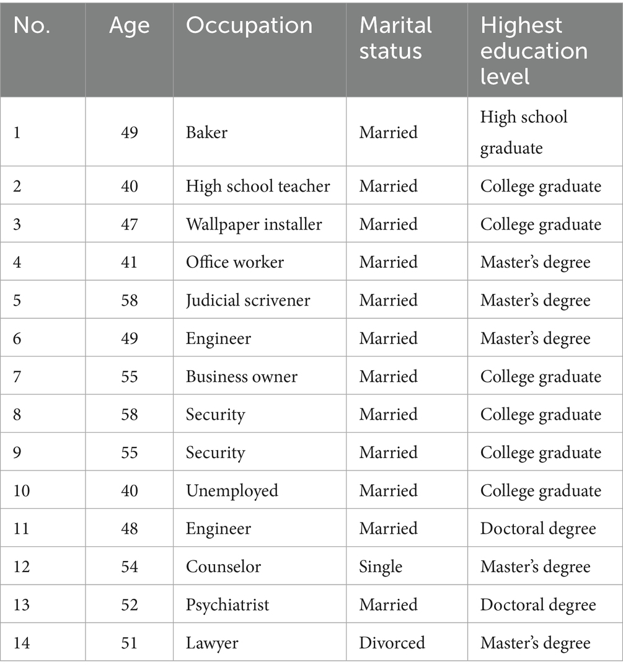Select the "High school teacher" cell
This screenshot has width=623, height=672.
tap(258, 186)
